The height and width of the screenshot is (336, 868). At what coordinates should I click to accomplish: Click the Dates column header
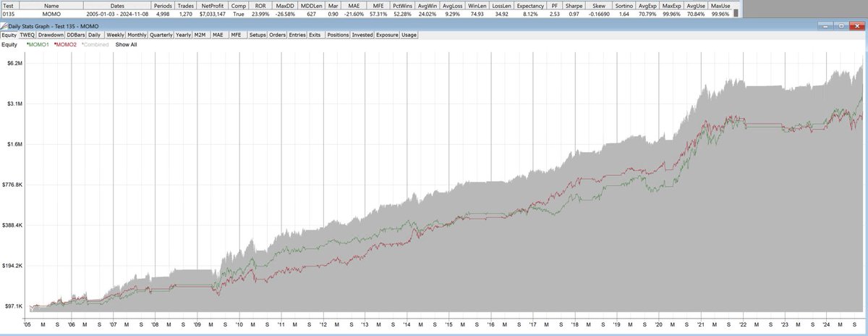pos(117,6)
